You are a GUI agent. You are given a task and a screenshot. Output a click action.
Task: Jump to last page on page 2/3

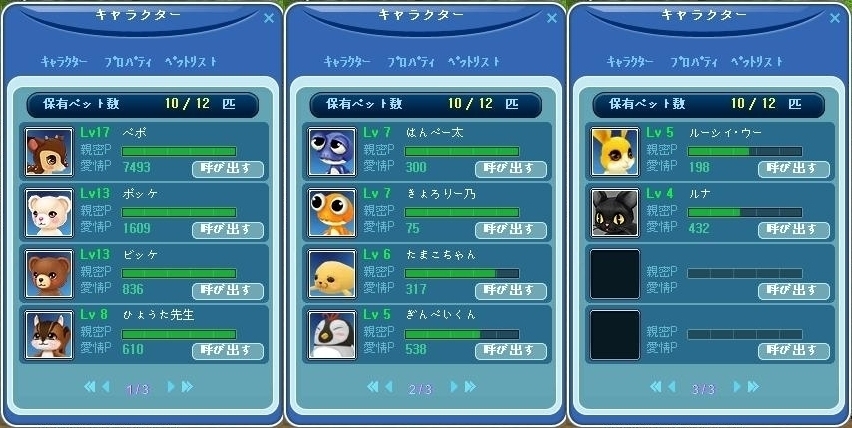[471, 387]
